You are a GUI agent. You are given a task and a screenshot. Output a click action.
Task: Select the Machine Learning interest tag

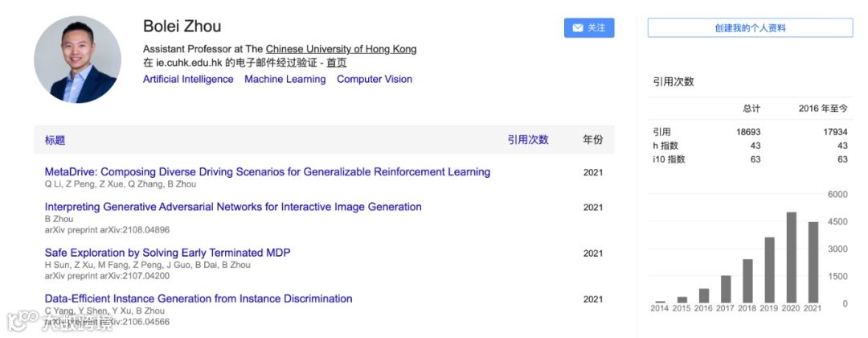(x=285, y=79)
